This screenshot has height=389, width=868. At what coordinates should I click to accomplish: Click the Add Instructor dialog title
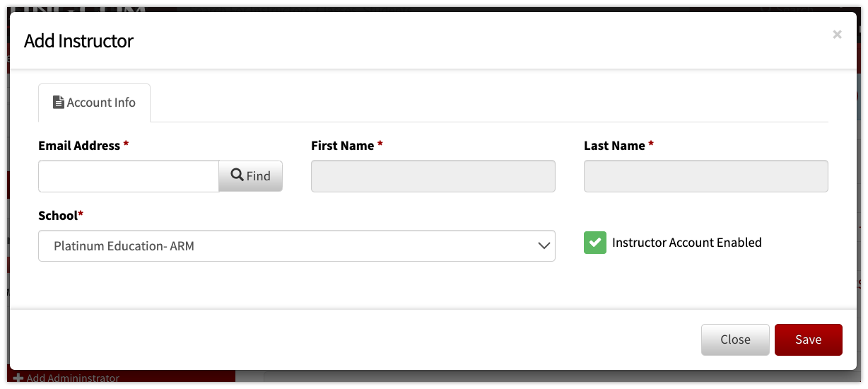(x=78, y=41)
